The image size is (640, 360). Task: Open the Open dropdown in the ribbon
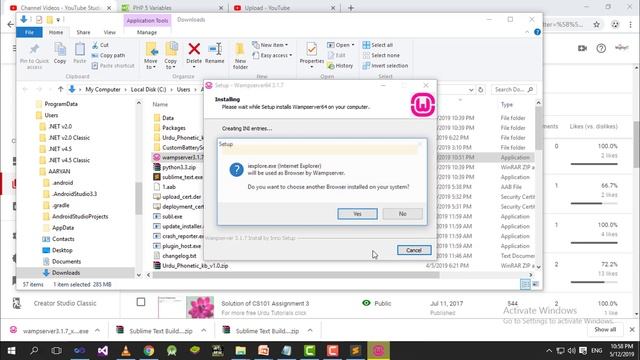pyautogui.click(x=341, y=45)
